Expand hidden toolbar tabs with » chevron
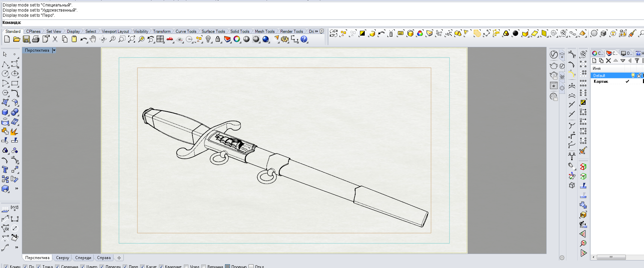Image resolution: width=644 pixels, height=268 pixels. pyautogui.click(x=317, y=31)
